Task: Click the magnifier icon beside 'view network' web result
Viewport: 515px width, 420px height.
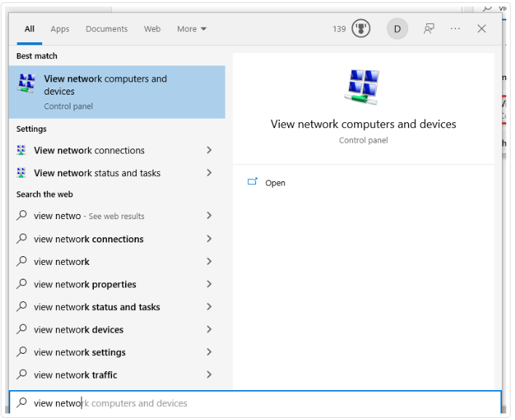Action: tap(22, 261)
